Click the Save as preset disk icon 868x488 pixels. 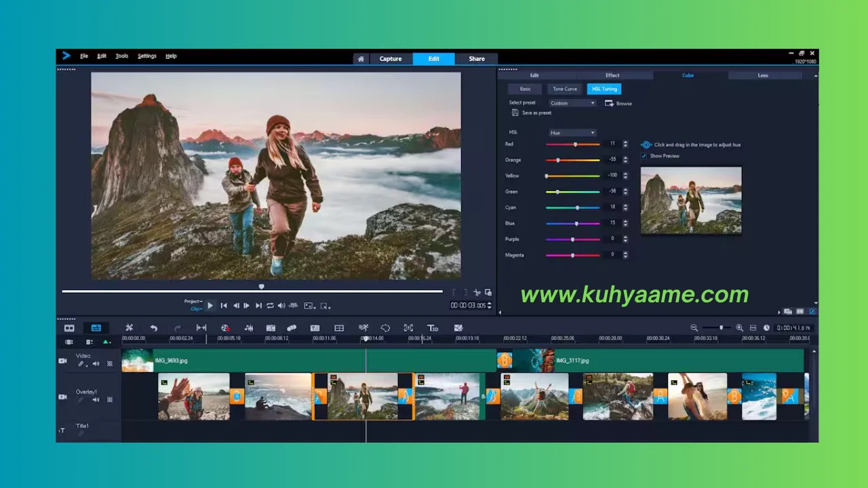point(515,113)
